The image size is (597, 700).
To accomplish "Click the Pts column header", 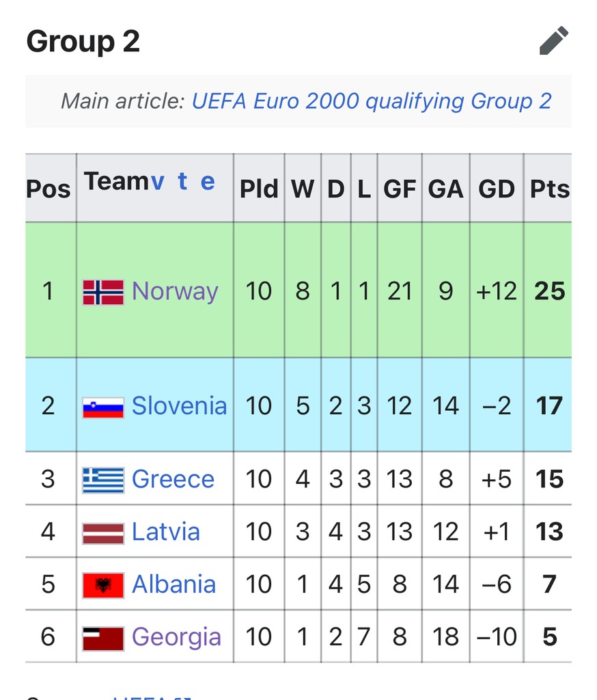I will tap(549, 189).
